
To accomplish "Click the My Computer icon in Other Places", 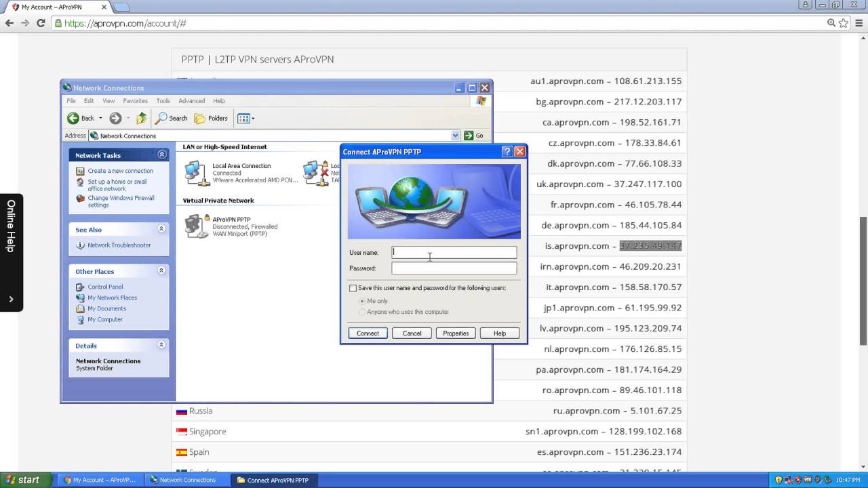I will click(81, 319).
